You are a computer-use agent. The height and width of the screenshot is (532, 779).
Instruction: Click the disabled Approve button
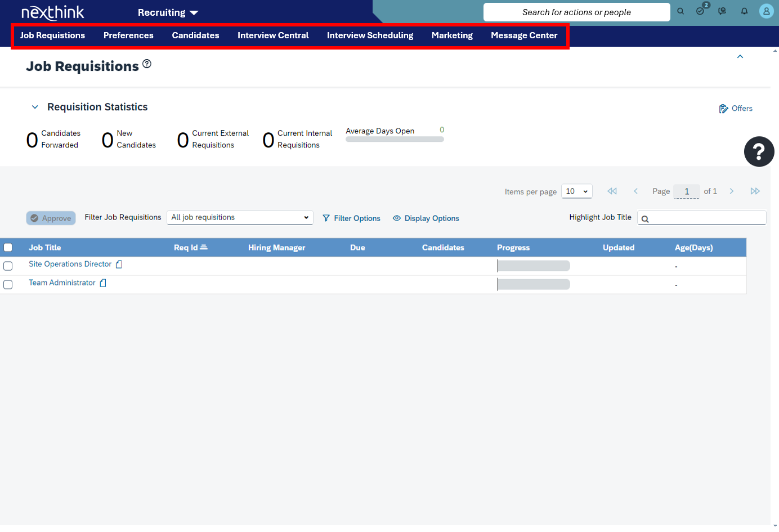click(x=51, y=218)
